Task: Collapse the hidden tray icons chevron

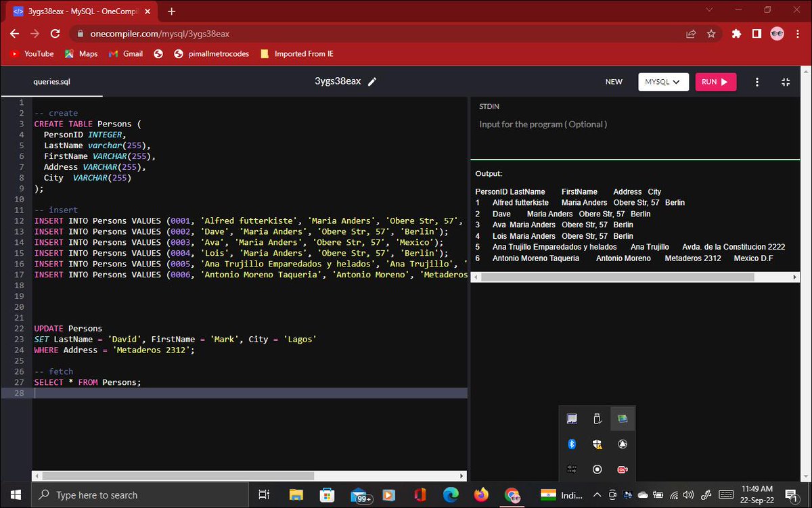Action: [x=597, y=495]
